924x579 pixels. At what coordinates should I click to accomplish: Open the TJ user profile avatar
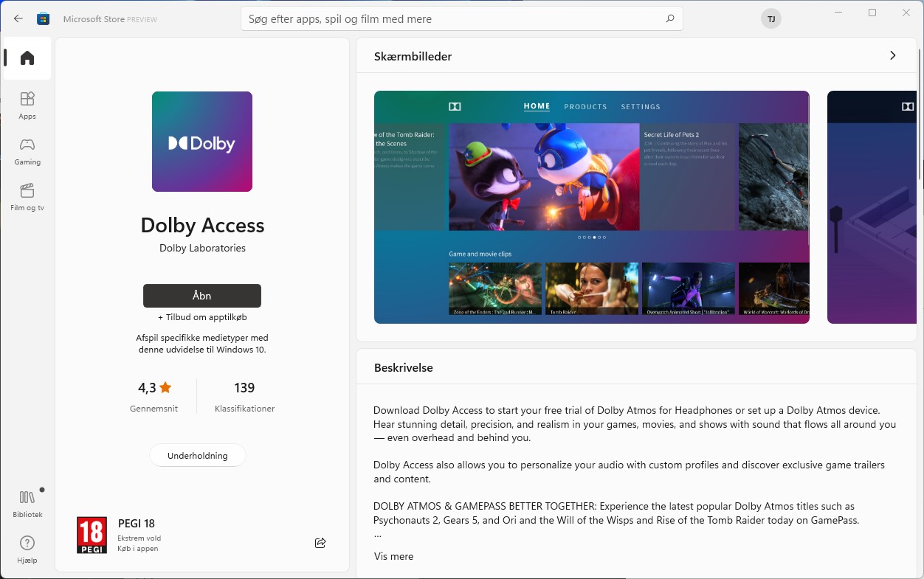coord(771,18)
